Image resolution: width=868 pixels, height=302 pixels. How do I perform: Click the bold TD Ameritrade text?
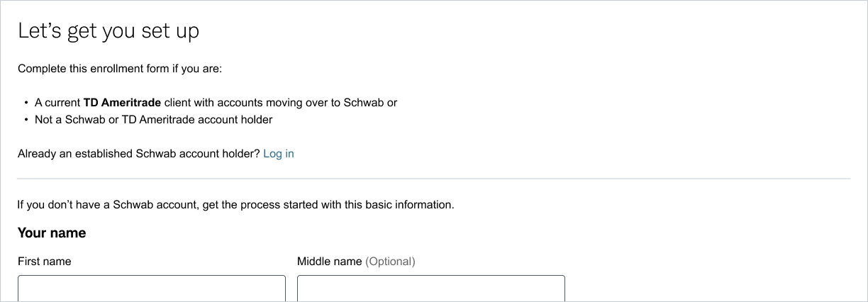122,103
